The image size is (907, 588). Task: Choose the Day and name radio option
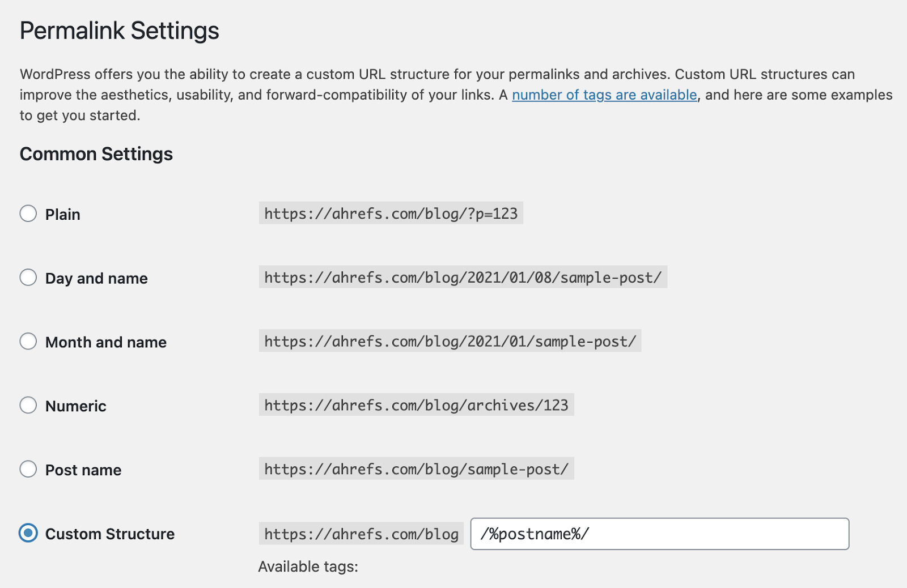(x=28, y=278)
